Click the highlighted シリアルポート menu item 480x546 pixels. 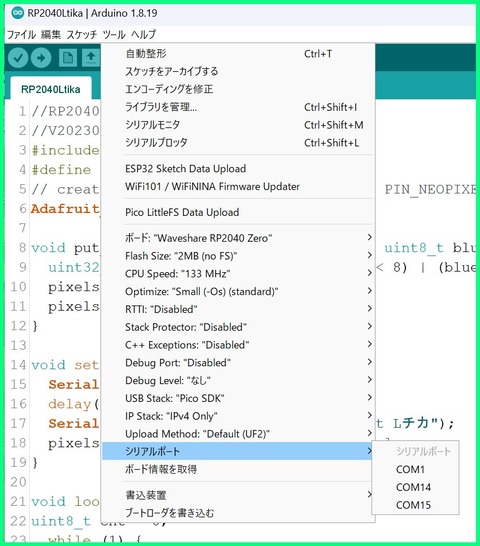(x=238, y=451)
